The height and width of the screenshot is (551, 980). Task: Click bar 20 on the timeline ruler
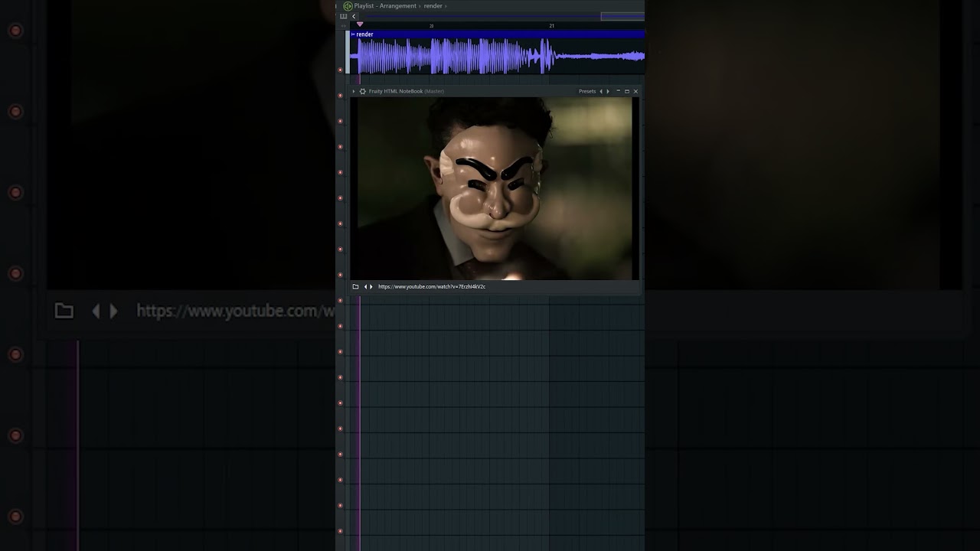pos(431,26)
